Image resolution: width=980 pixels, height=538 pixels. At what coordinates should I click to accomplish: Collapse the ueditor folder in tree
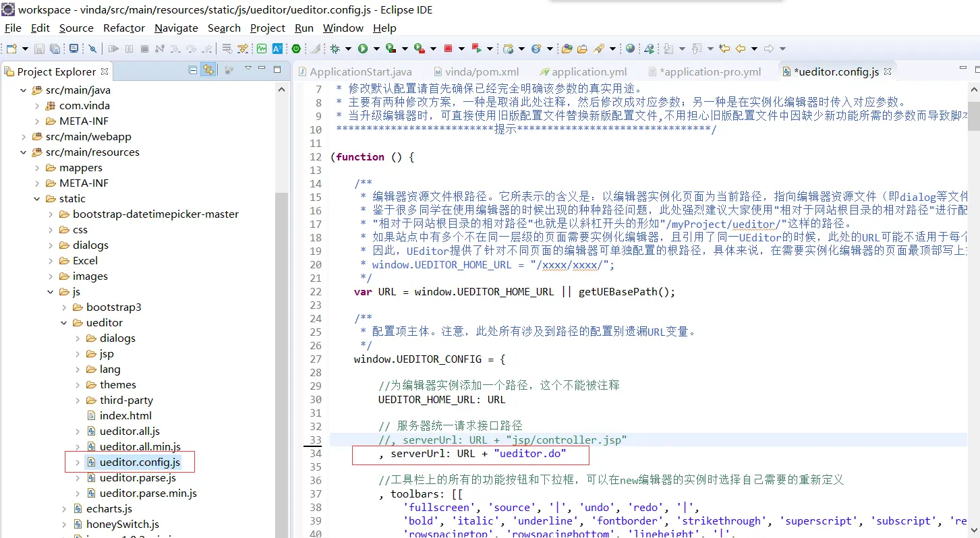[65, 323]
